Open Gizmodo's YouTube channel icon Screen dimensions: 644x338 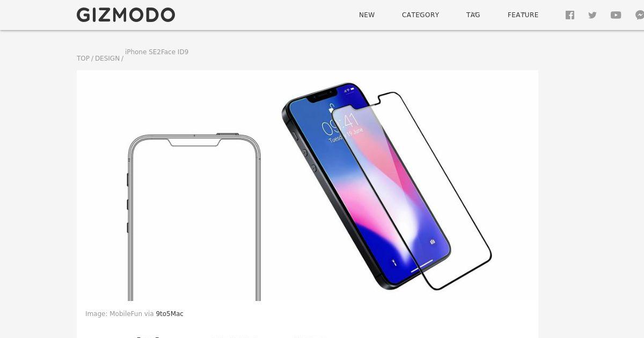[616, 15]
